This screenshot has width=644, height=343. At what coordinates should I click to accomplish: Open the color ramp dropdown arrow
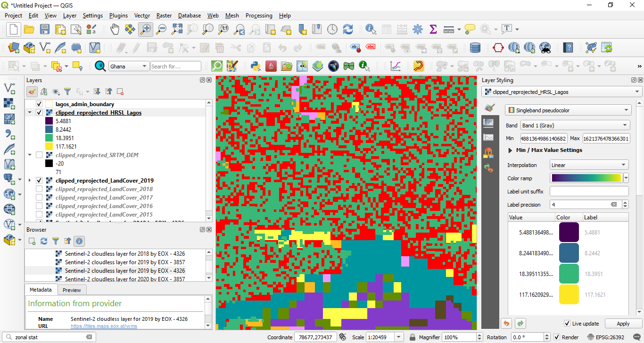(x=626, y=178)
